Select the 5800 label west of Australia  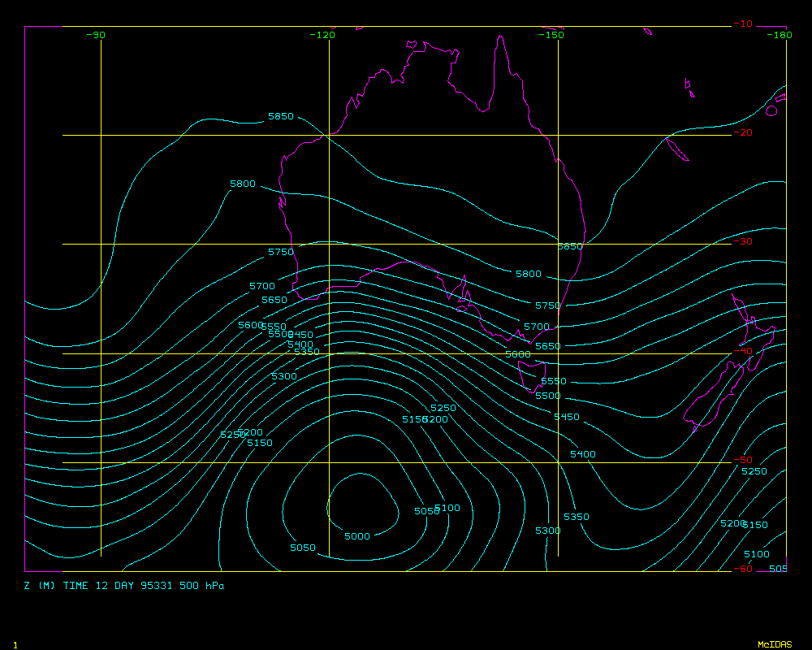click(243, 184)
